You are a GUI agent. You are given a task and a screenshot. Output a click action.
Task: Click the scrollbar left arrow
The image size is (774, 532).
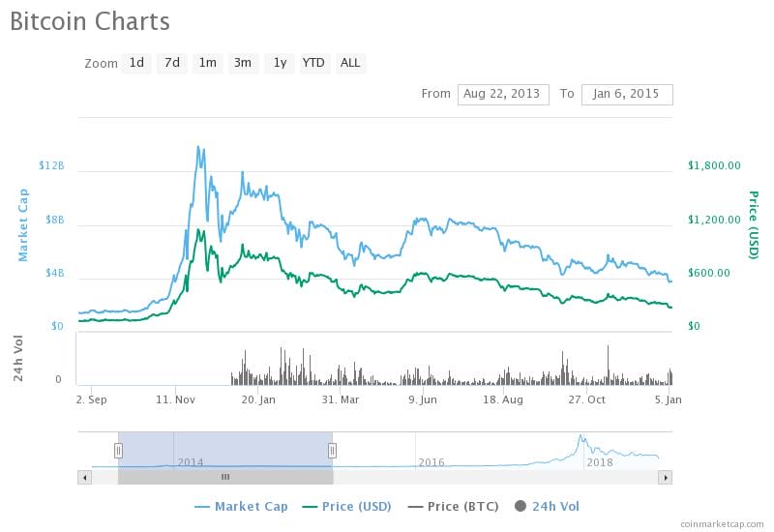pyautogui.click(x=85, y=477)
